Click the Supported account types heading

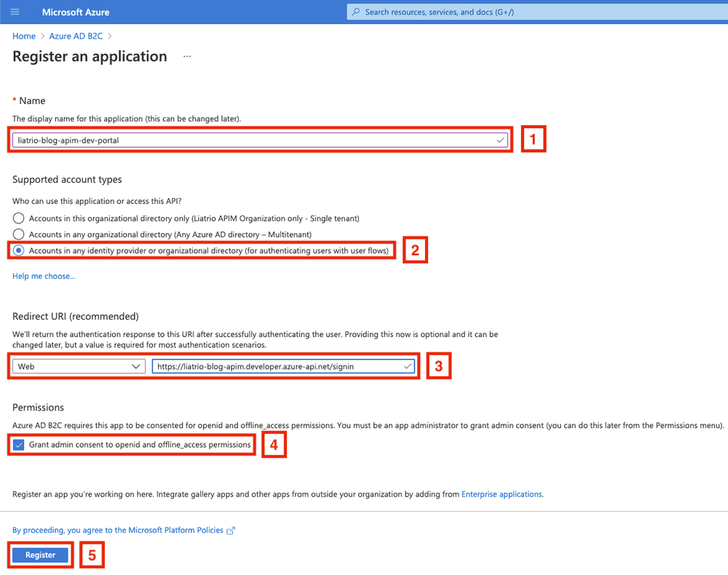click(x=67, y=180)
